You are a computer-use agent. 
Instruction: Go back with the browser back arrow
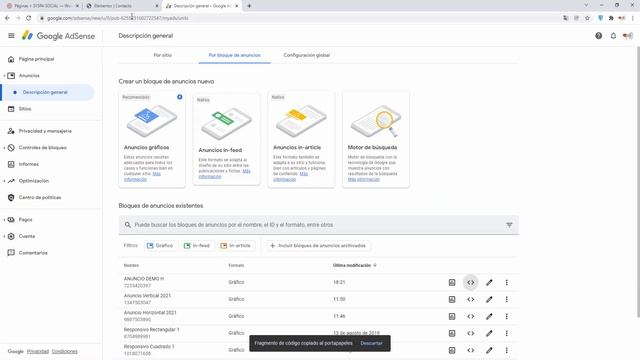tap(7, 18)
